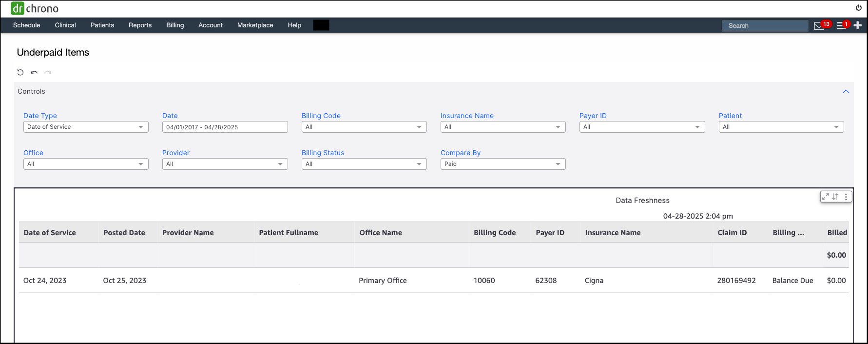Click the DrChrono logo
868x344 pixels.
pyautogui.click(x=35, y=8)
